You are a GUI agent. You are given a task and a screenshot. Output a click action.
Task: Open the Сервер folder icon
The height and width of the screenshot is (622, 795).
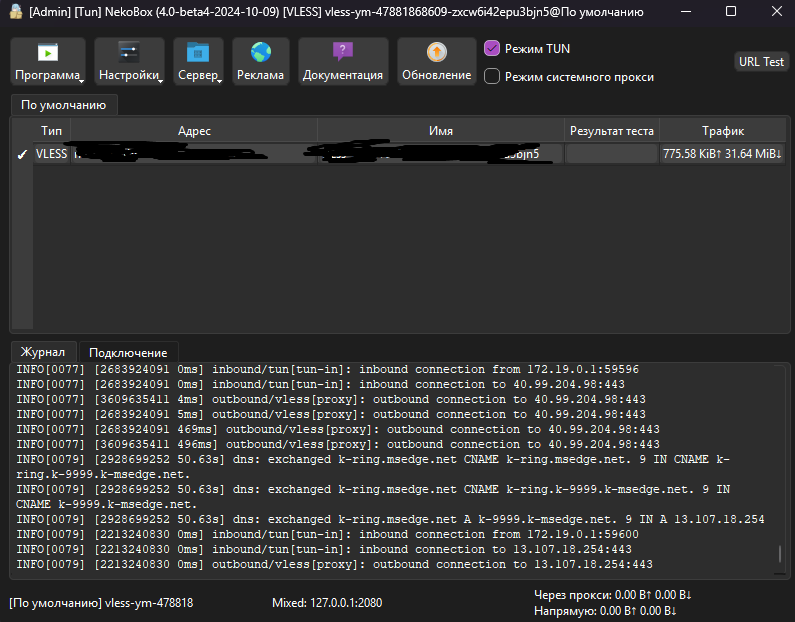tap(198, 52)
